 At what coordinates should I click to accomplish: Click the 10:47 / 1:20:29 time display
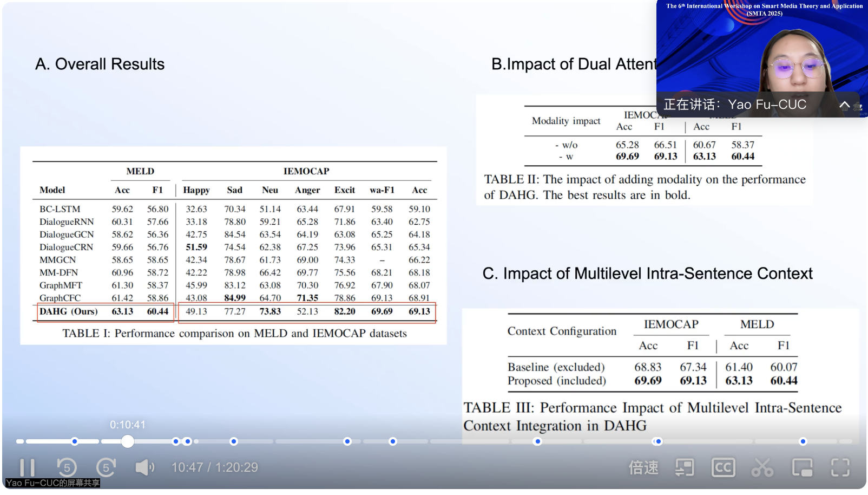point(215,467)
